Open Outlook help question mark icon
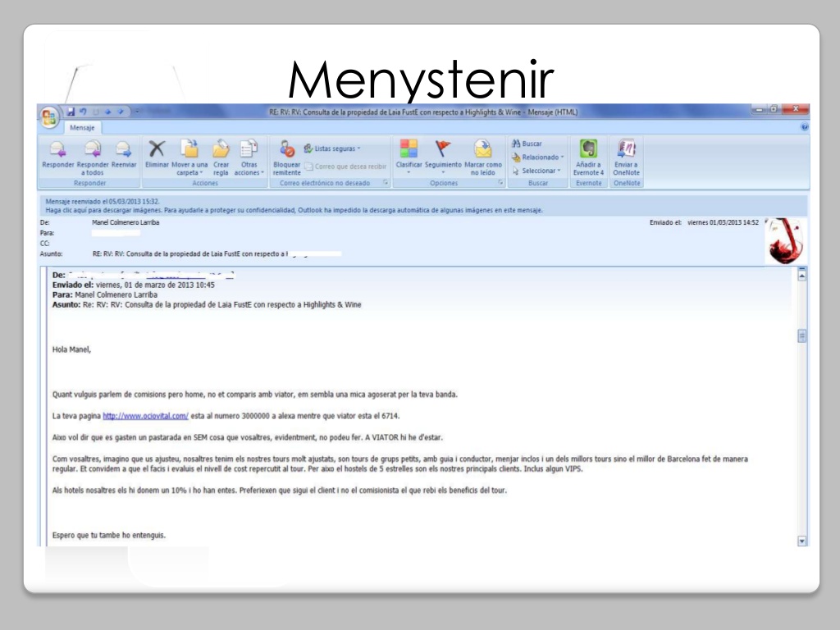 (804, 127)
